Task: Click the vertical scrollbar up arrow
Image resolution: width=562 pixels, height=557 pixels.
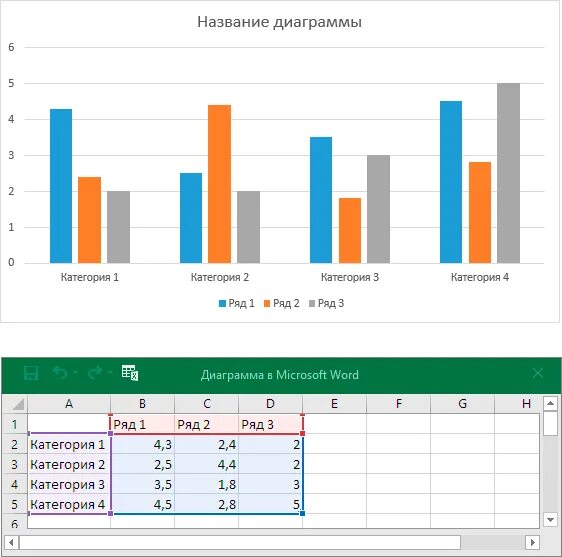Action: point(550,404)
